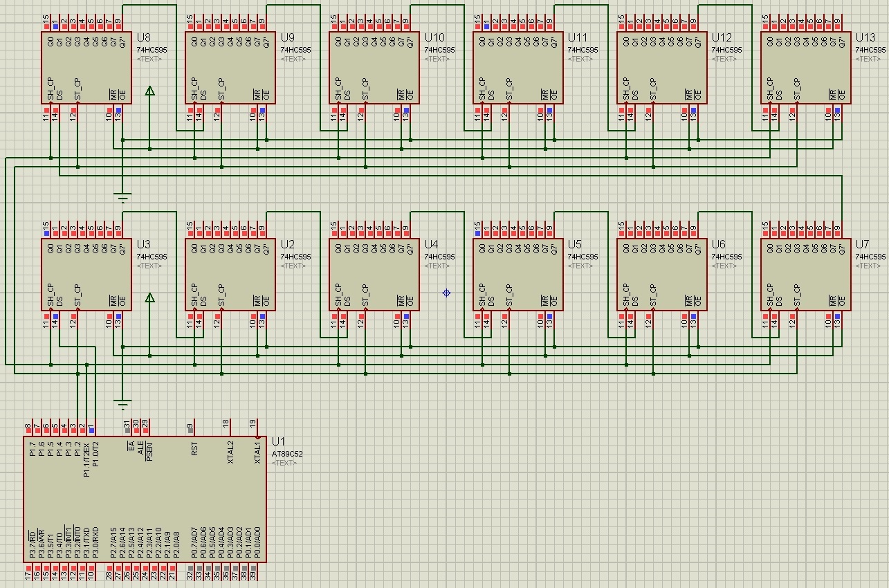Click the U10 reference label
Image resolution: width=889 pixels, height=588 pixels.
[x=434, y=37]
